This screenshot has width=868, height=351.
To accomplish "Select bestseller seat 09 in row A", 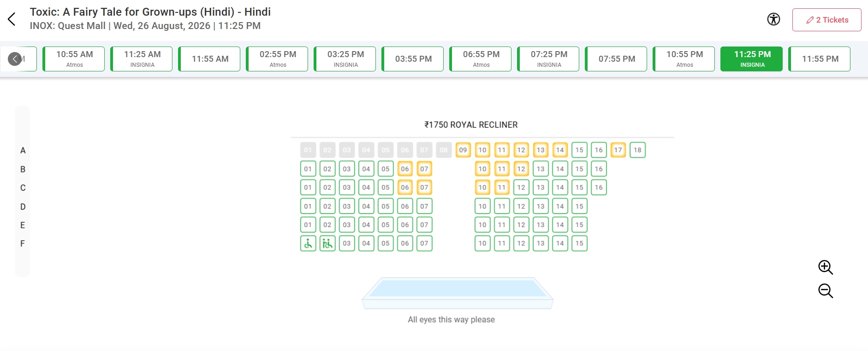I will tap(463, 150).
